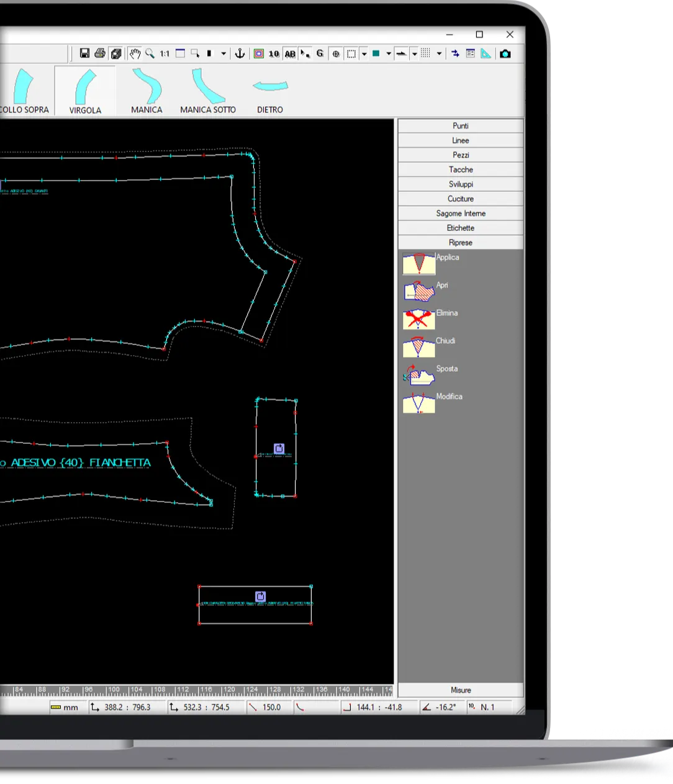Click the -16.2° angle status field
The height and width of the screenshot is (784, 673).
pos(441,707)
